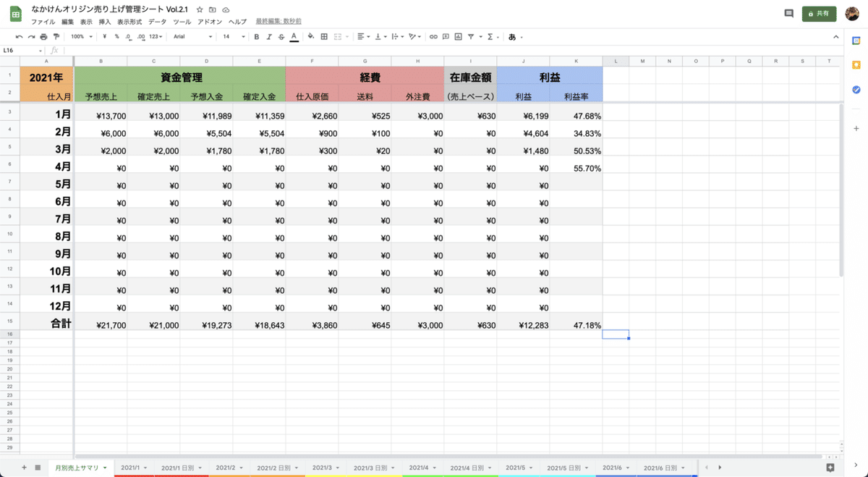
Task: Toggle bold formatting
Action: pos(256,36)
